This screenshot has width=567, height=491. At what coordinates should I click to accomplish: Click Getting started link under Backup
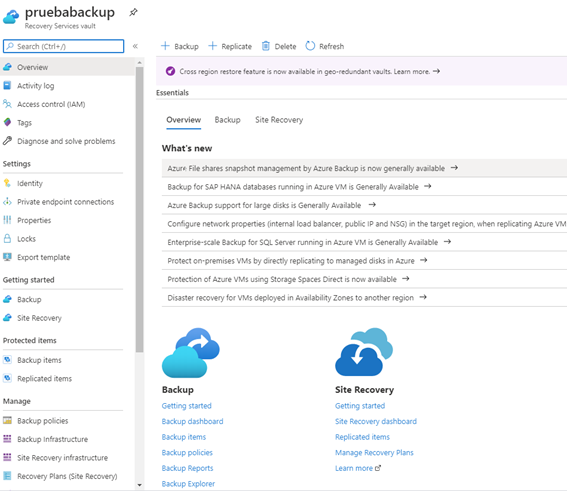tap(187, 406)
